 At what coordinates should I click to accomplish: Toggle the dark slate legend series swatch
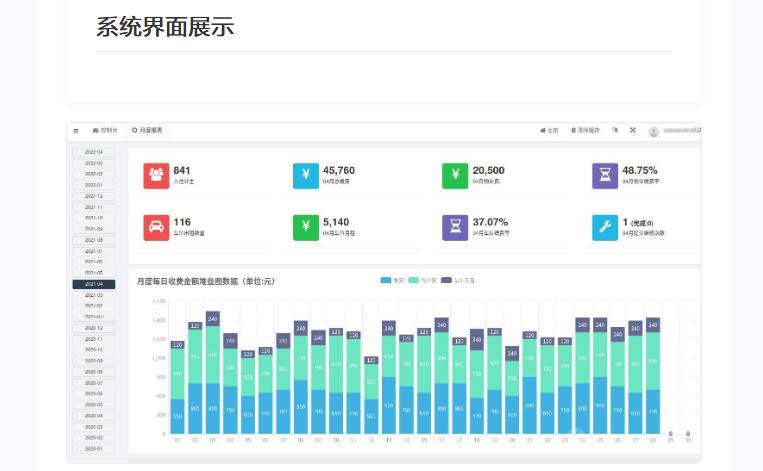point(446,280)
